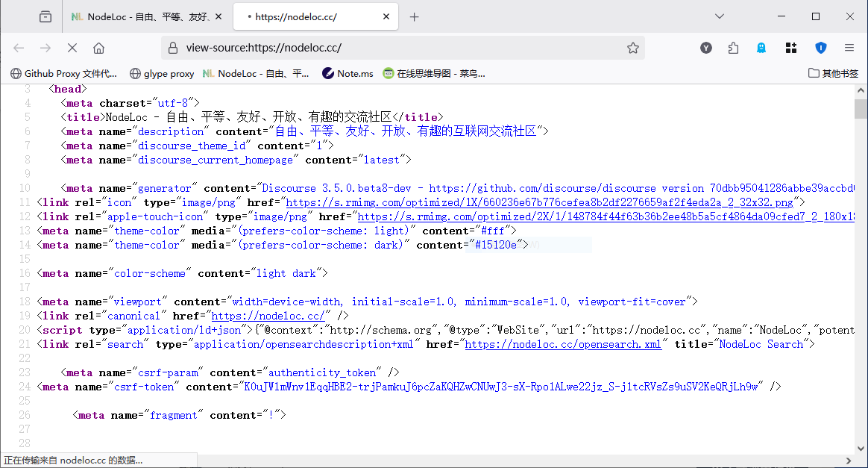868x468 pixels.
Task: Click the "discourse_theme_id" name value
Action: [192, 146]
